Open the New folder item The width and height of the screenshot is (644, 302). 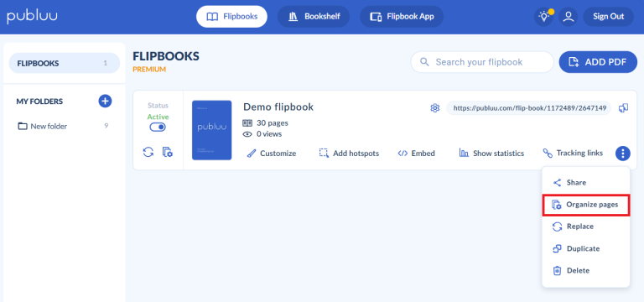(x=63, y=126)
